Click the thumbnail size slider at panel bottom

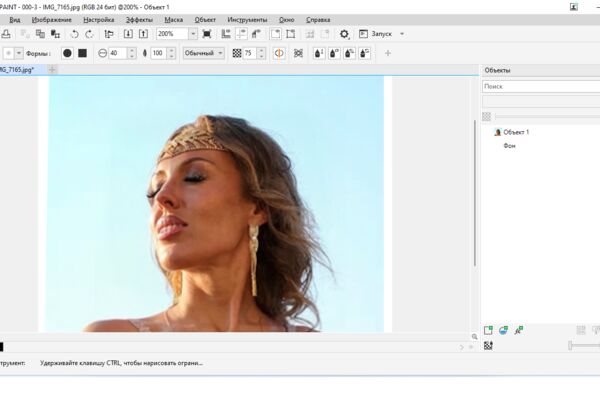point(584,346)
